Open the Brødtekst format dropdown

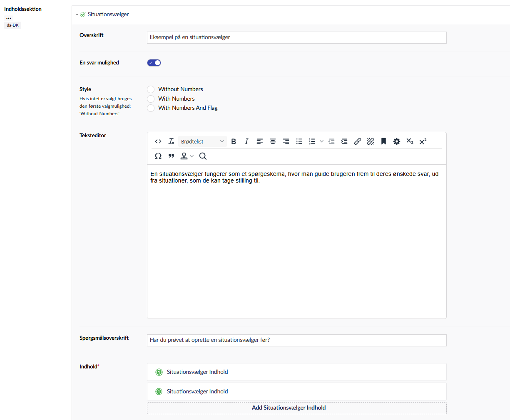(x=202, y=141)
